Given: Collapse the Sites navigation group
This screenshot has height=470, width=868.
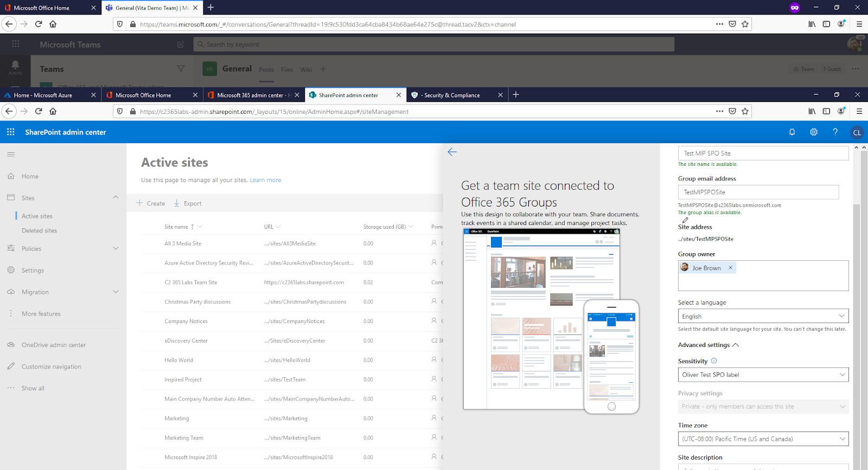Looking at the screenshot, I should 116,197.
